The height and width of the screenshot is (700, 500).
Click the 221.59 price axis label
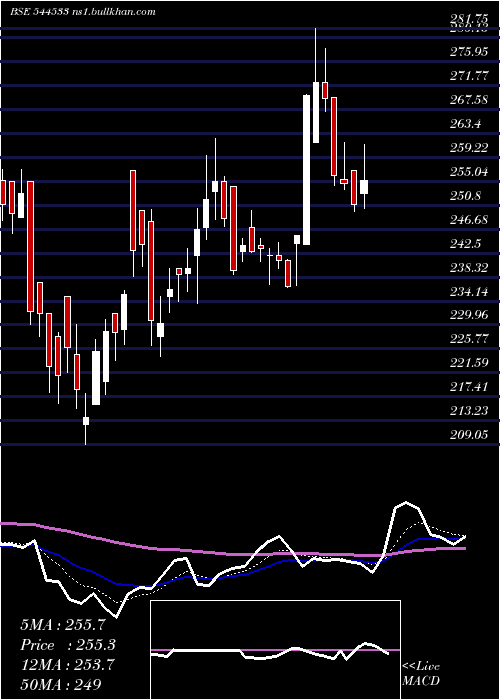click(x=469, y=363)
